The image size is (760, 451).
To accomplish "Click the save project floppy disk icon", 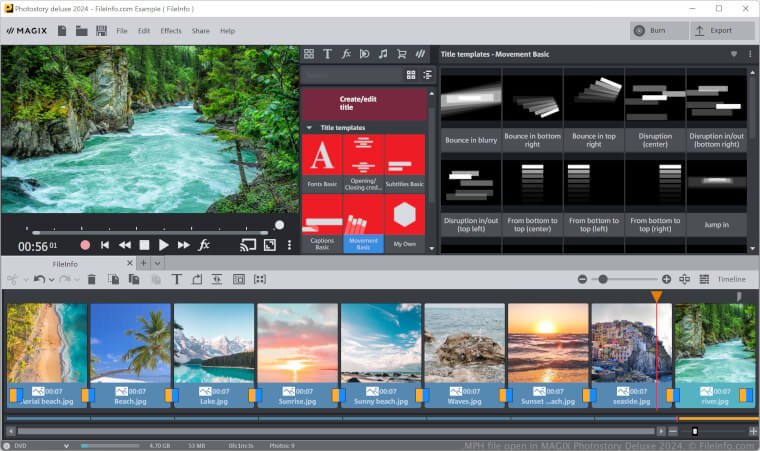I will (x=101, y=31).
